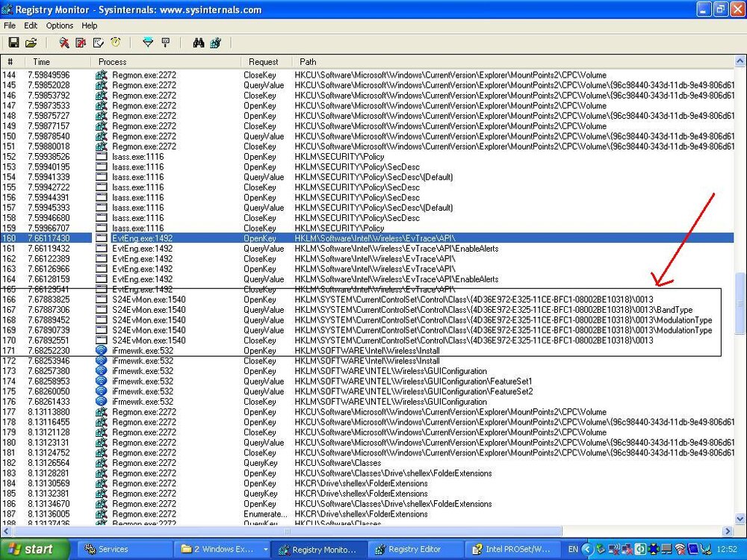Select row 161 EnableAlerts QueryValue
Screen dimensions: 747x560
coord(367,249)
